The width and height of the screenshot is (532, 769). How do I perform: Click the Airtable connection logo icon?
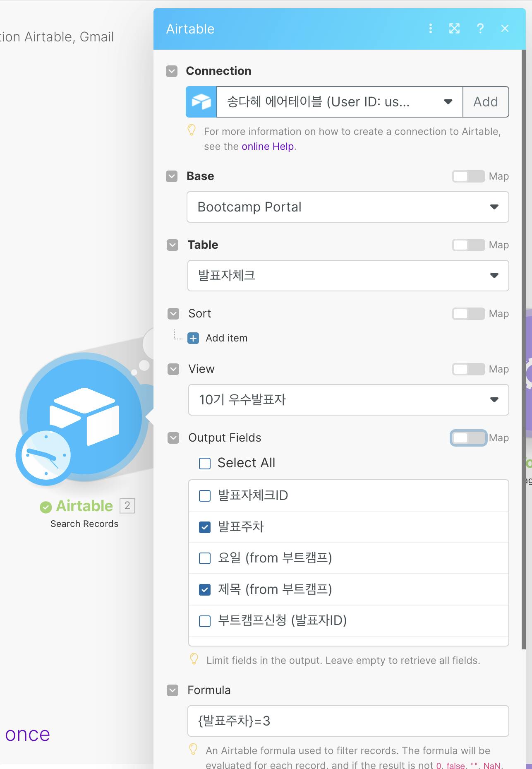[x=201, y=102]
